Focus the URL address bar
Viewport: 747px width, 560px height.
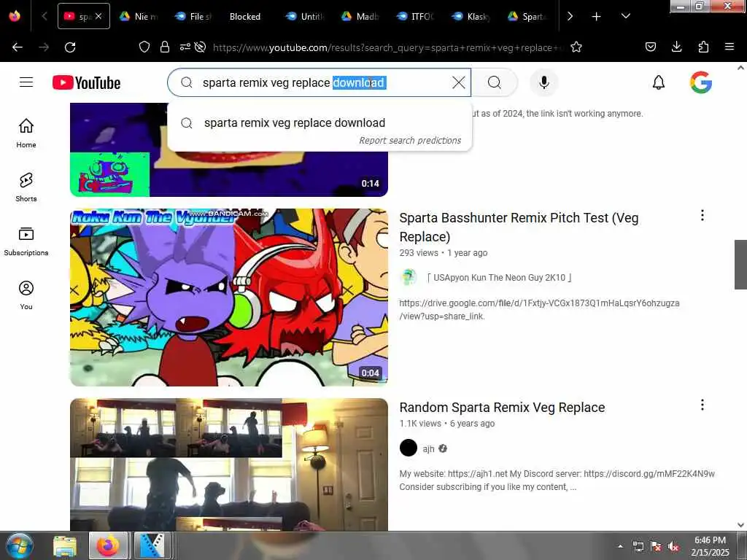coord(387,47)
